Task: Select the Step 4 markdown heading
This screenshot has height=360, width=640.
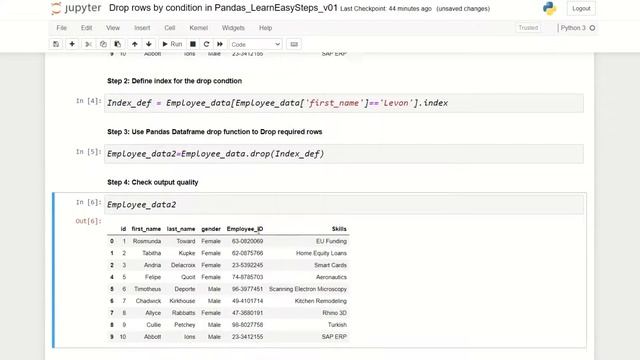Action: coord(153,182)
